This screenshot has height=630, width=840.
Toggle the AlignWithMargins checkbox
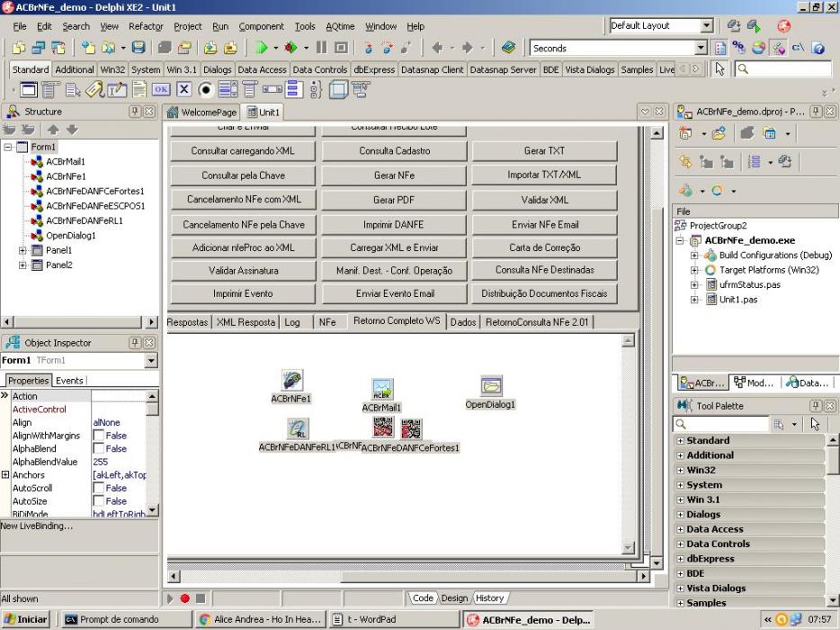tap(99, 436)
